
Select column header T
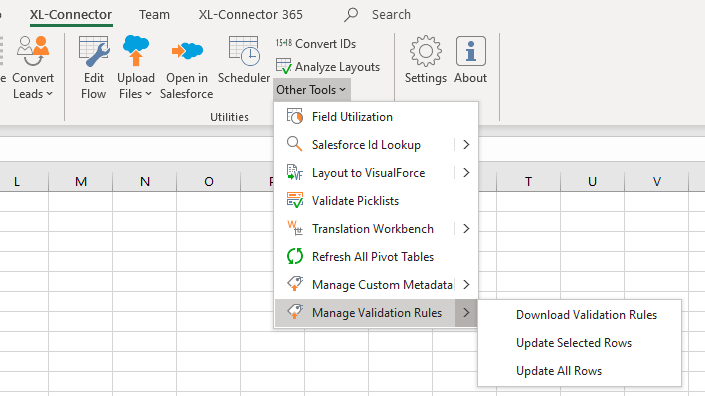point(528,182)
